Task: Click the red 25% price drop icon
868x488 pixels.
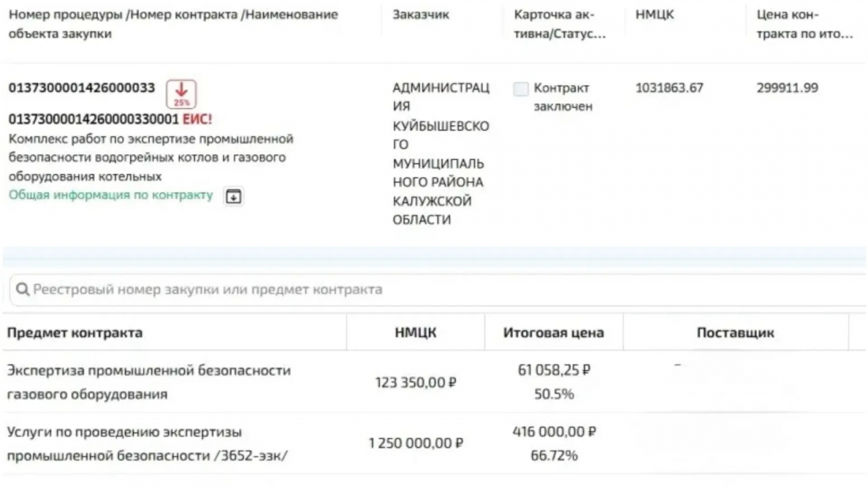Action: click(181, 94)
